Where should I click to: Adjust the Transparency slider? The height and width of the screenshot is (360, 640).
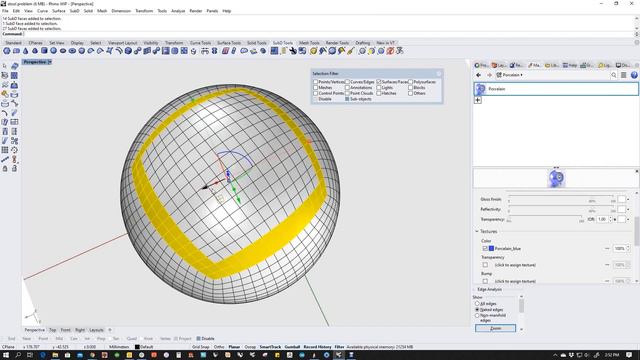[545, 216]
